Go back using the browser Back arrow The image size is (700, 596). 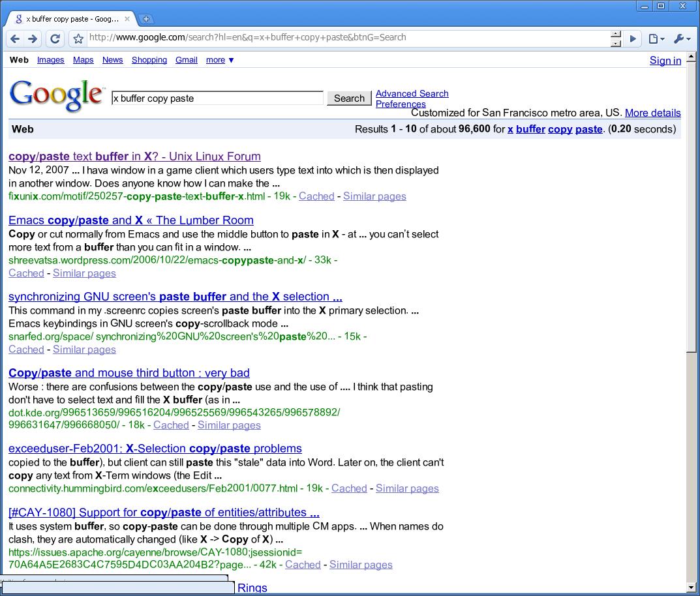point(15,39)
